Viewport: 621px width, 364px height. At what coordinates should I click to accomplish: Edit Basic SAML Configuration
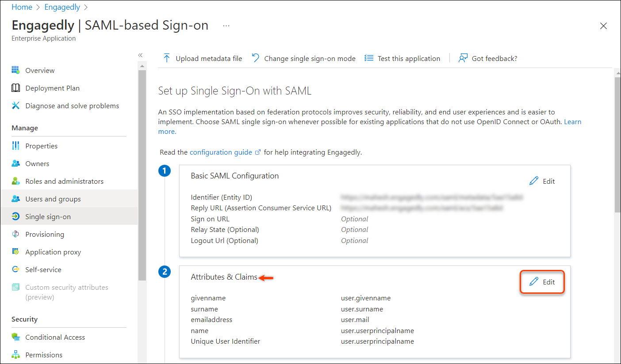[x=542, y=181]
